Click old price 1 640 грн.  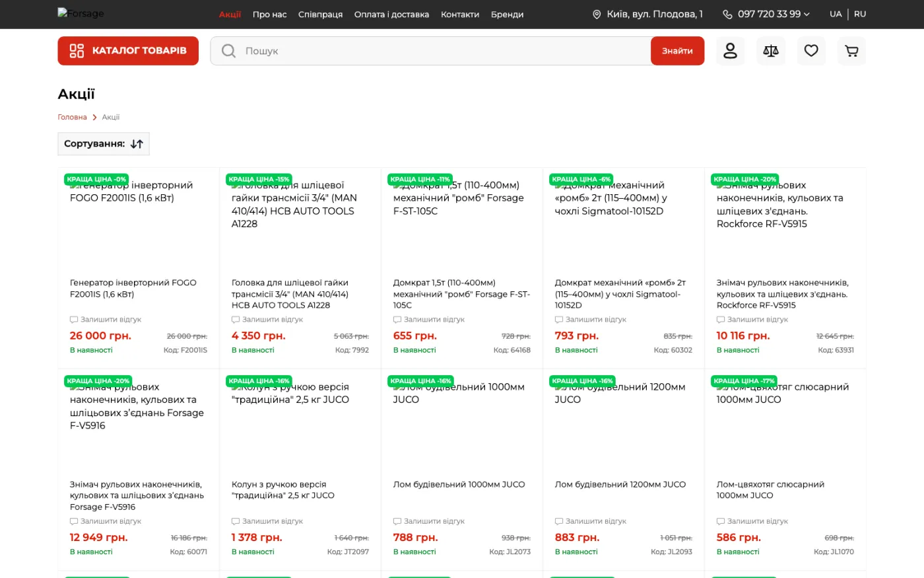click(x=352, y=538)
